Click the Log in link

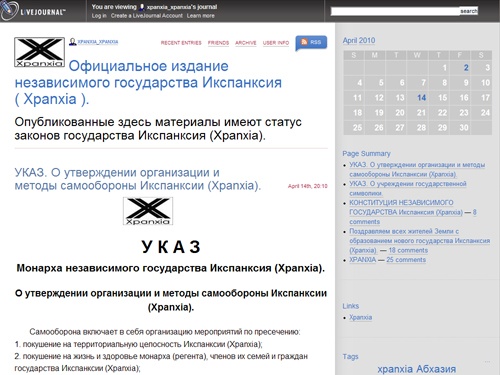click(99, 16)
